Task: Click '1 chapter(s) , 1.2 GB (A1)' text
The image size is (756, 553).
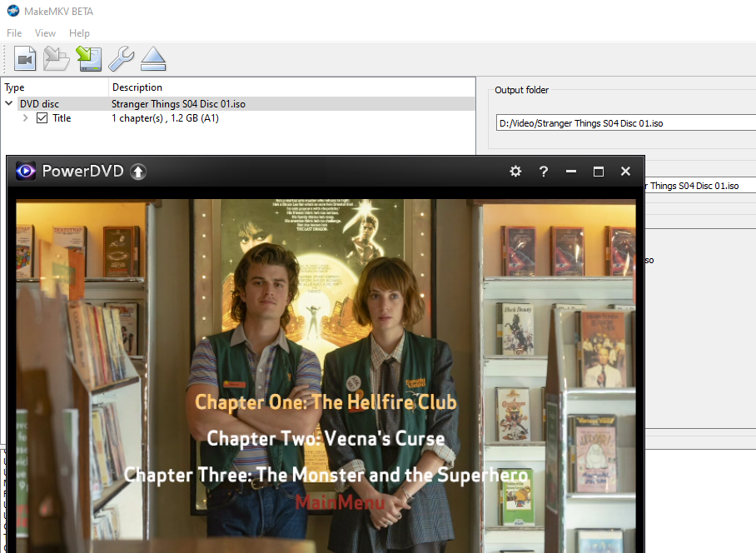Action: click(166, 118)
